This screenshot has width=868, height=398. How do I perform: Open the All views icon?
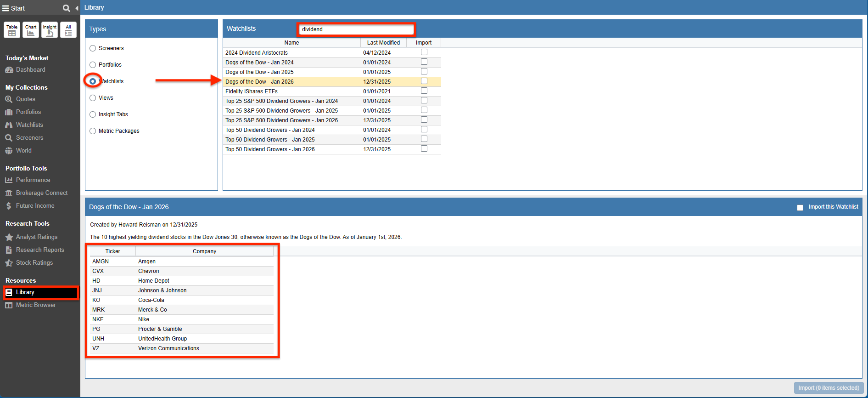click(68, 30)
